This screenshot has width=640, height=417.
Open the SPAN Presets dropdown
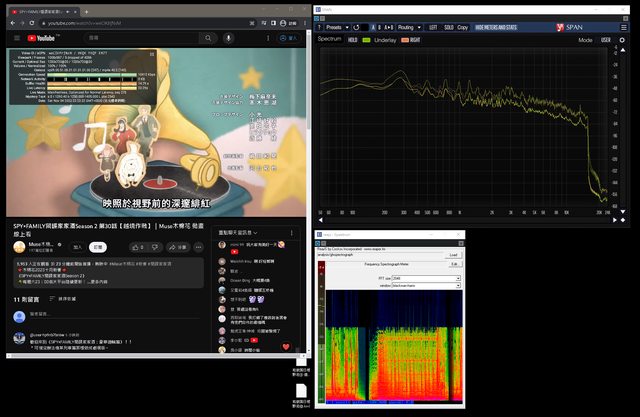[x=337, y=27]
